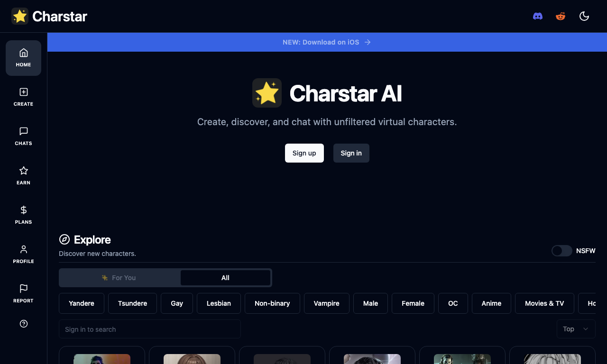The height and width of the screenshot is (364, 607).
Task: Select the Lesbian tag
Action: (x=219, y=303)
